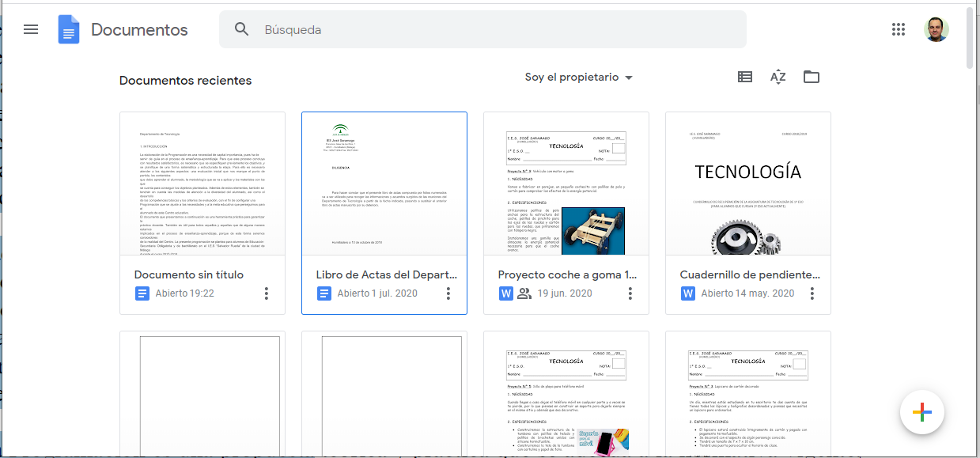Type in the Búsqueda search field
The width and height of the screenshot is (980, 458).
pyautogui.click(x=514, y=30)
